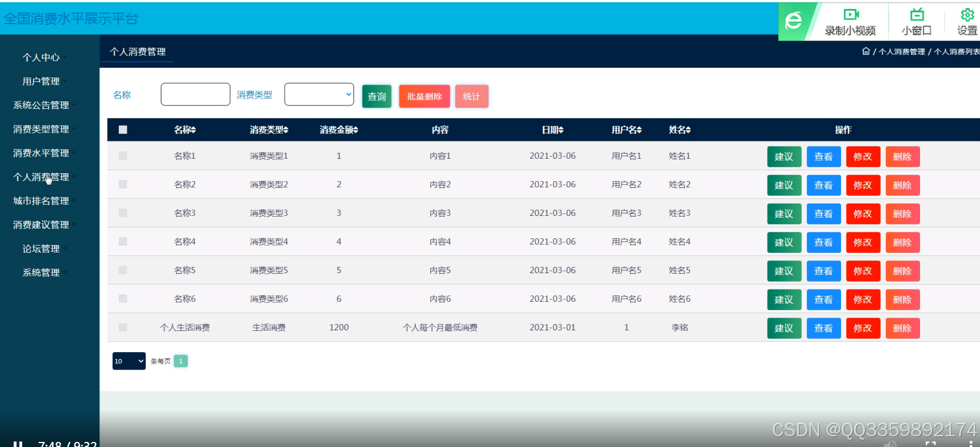Click 建议 button for 名称1 row
Image resolution: width=980 pixels, height=447 pixels.
pyautogui.click(x=784, y=156)
